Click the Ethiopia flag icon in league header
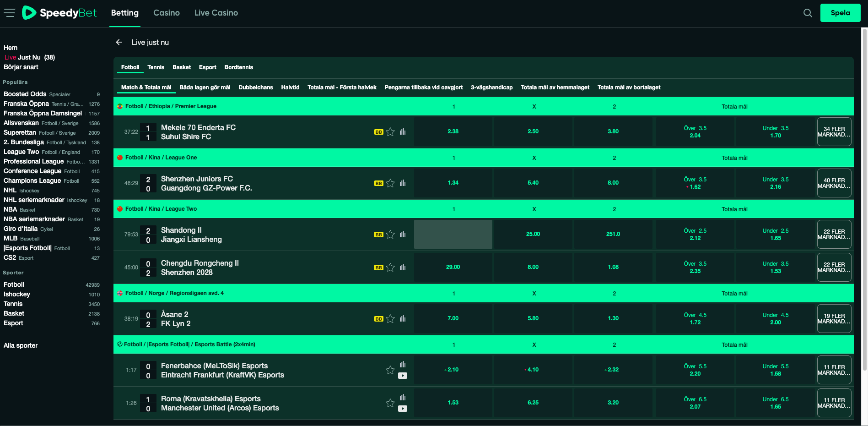The height and width of the screenshot is (426, 868). pyautogui.click(x=120, y=106)
